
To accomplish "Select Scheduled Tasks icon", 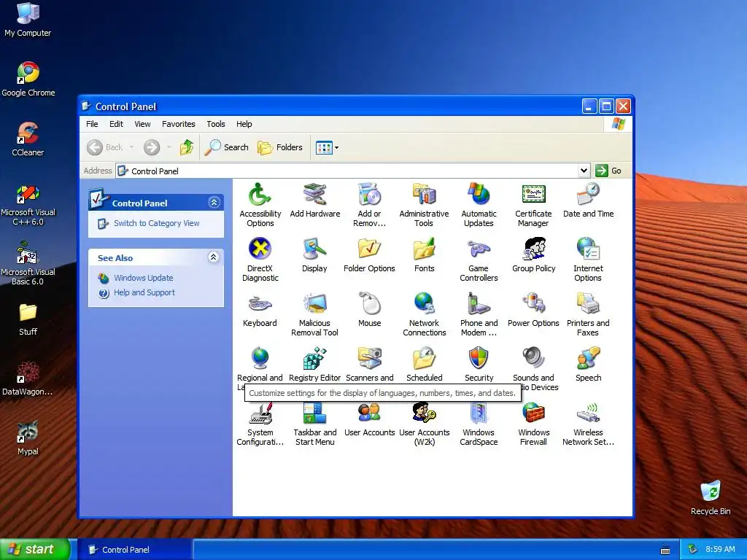I will [424, 359].
